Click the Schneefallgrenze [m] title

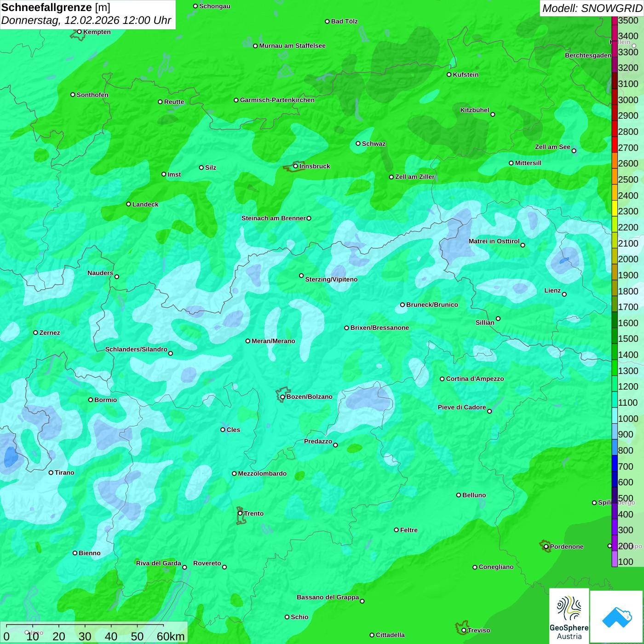click(56, 7)
